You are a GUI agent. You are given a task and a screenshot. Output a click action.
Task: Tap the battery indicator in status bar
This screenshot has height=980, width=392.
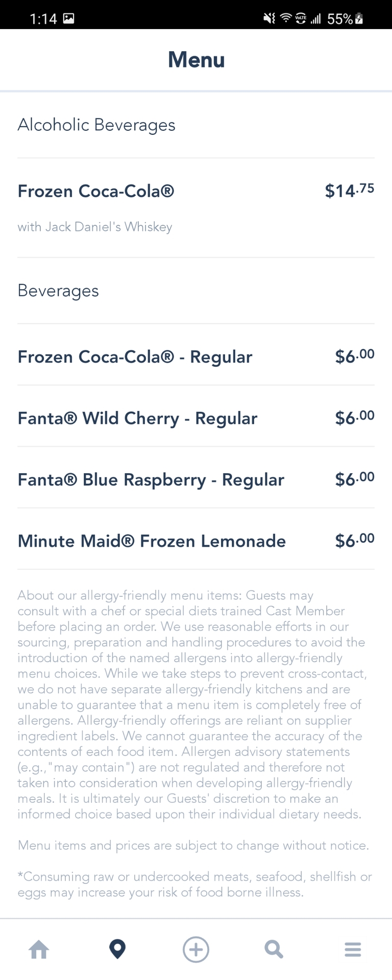point(359,19)
